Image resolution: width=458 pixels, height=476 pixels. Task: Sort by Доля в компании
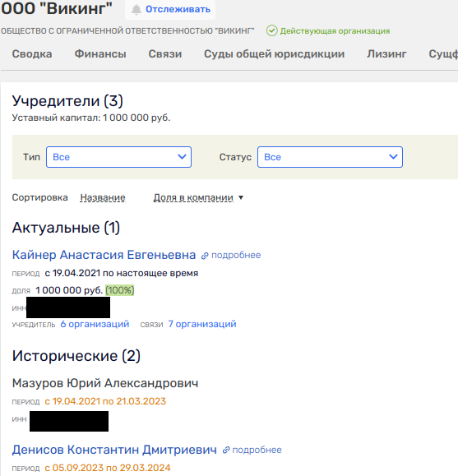click(x=193, y=197)
